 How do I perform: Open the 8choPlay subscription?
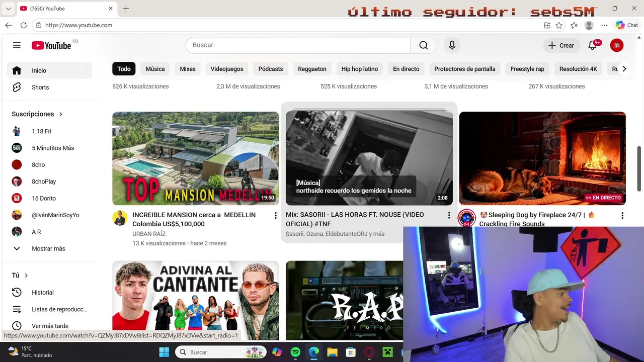[x=49, y=182]
